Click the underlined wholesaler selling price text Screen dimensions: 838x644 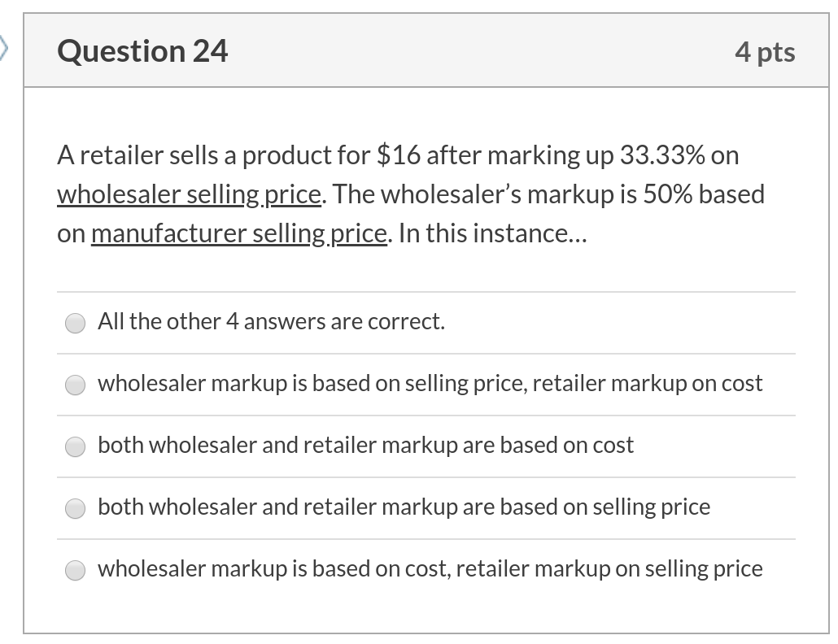click(187, 194)
